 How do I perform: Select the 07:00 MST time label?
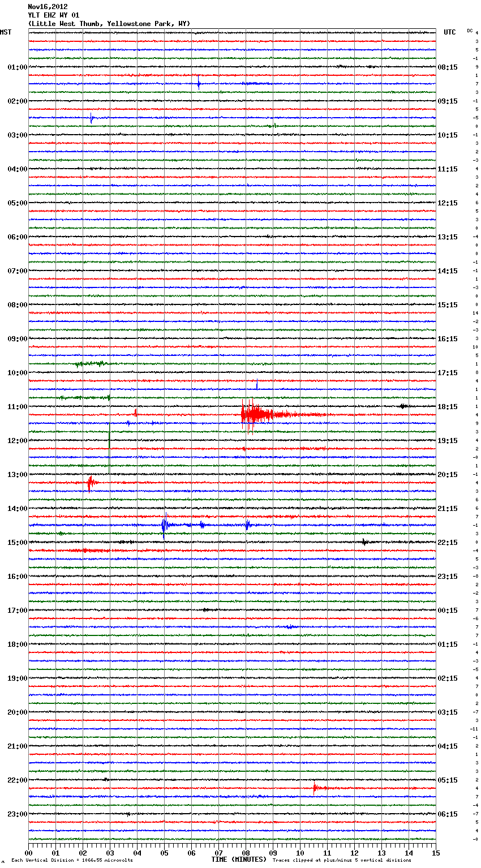tap(18, 271)
